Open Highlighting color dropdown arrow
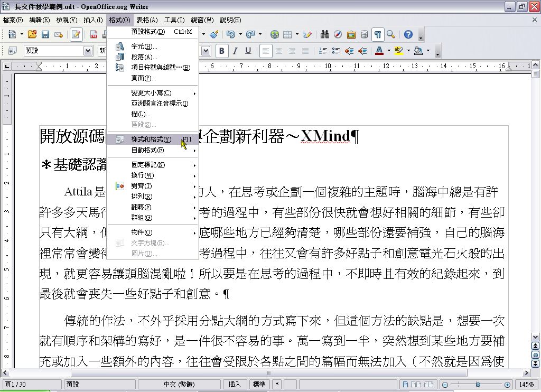 tap(408, 51)
